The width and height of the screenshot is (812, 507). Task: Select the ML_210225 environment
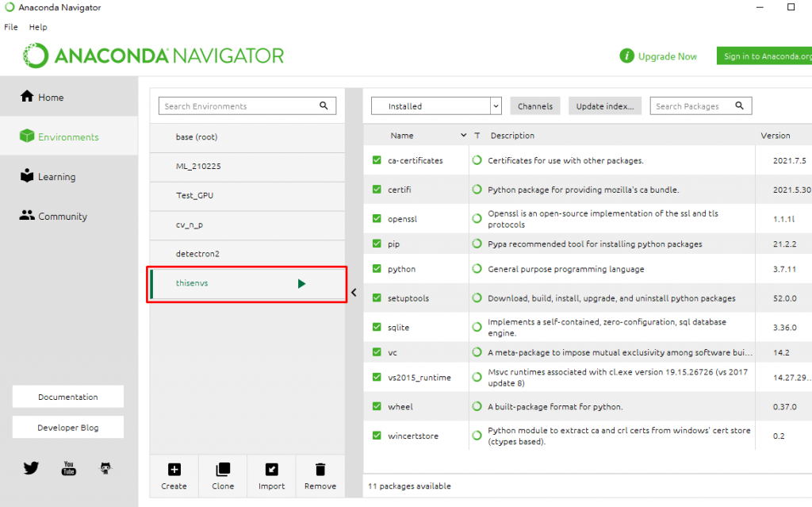tap(247, 167)
